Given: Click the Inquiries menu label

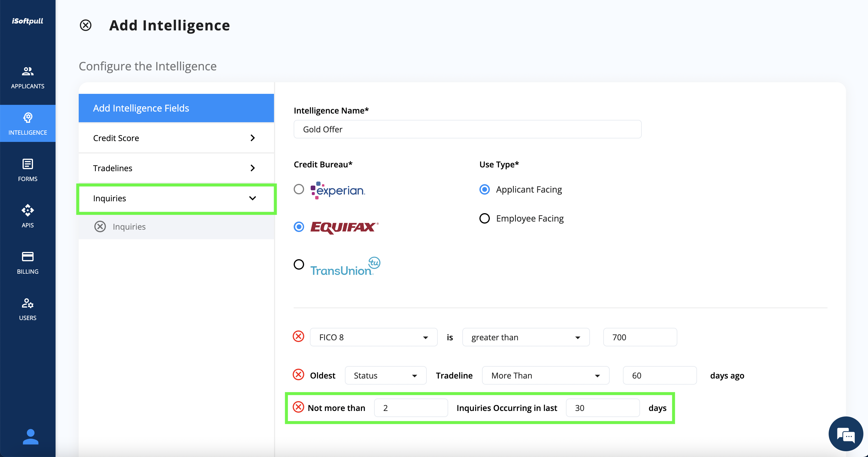Looking at the screenshot, I should tap(109, 198).
